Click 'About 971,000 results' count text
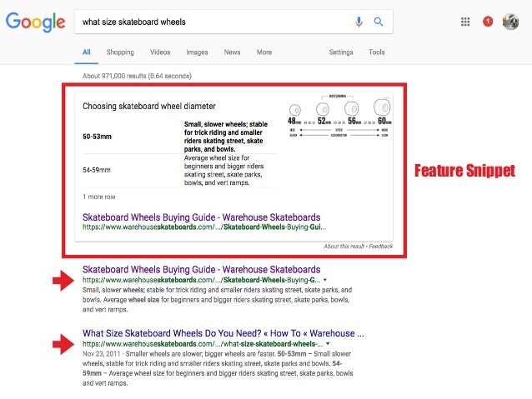Viewport: 532px width, 399px height. tap(137, 76)
